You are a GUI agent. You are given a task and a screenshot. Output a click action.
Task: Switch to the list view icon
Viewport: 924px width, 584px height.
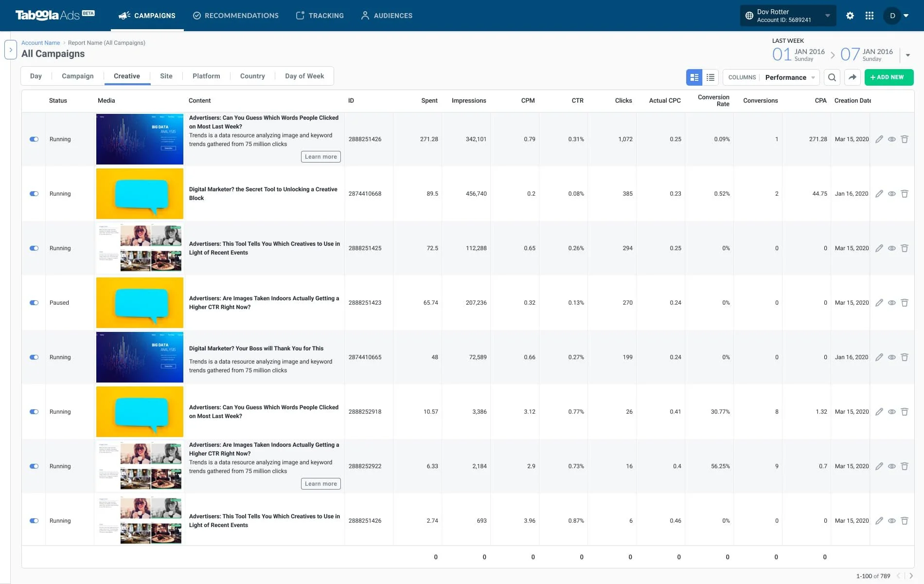point(711,77)
